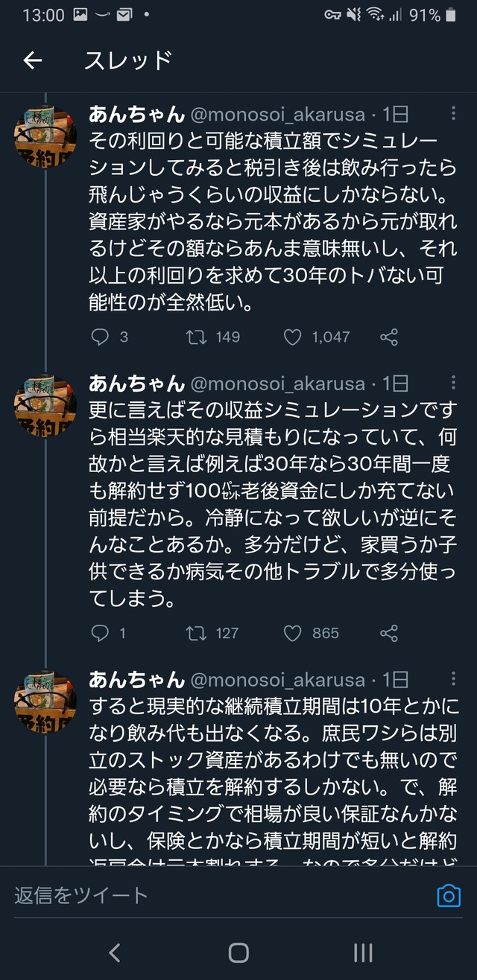Reply to the first tweet with 3 replies
This screenshot has height=980, width=477.
(x=100, y=337)
